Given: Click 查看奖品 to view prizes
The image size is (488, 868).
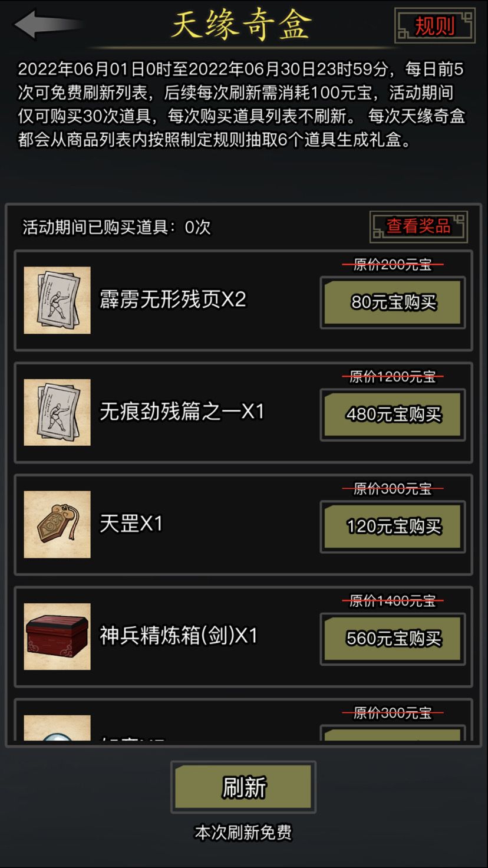Looking at the screenshot, I should coord(418,226).
